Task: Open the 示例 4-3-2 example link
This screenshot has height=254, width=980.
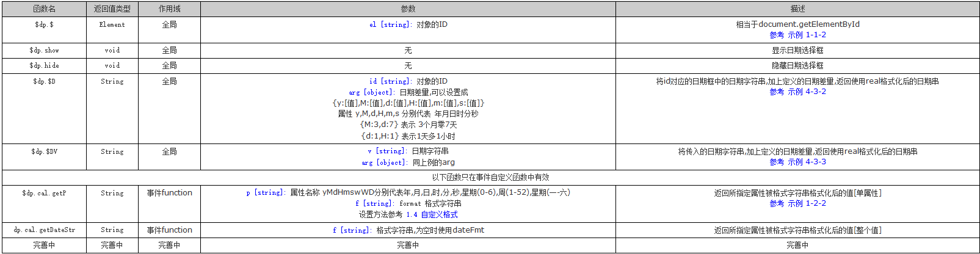Action: click(807, 92)
